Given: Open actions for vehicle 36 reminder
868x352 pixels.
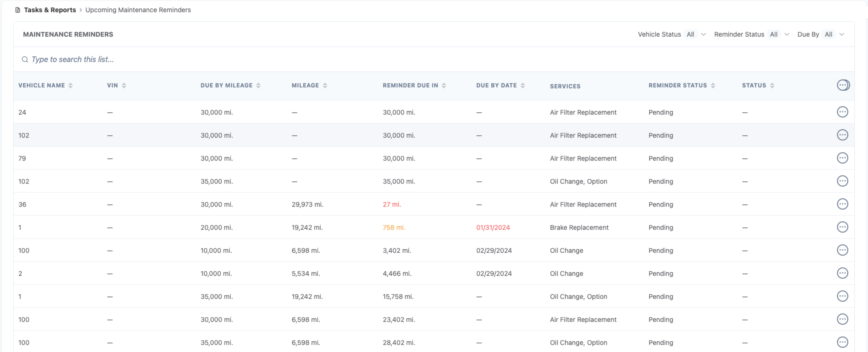Looking at the screenshot, I should (x=842, y=204).
